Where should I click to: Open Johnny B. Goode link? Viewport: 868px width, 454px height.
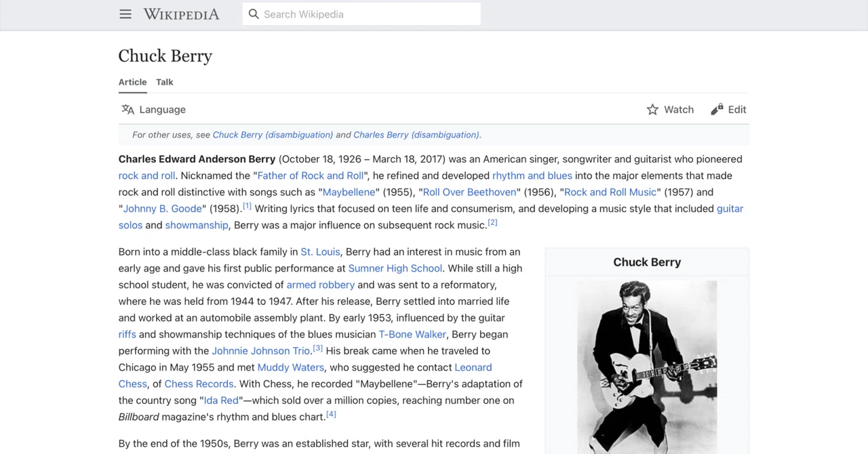(x=162, y=209)
